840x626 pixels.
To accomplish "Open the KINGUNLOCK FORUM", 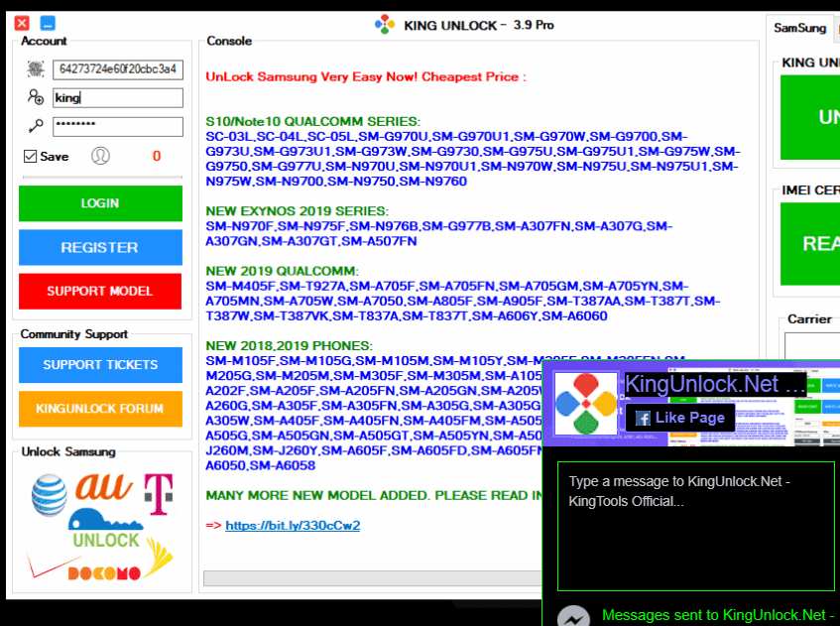I will click(100, 409).
